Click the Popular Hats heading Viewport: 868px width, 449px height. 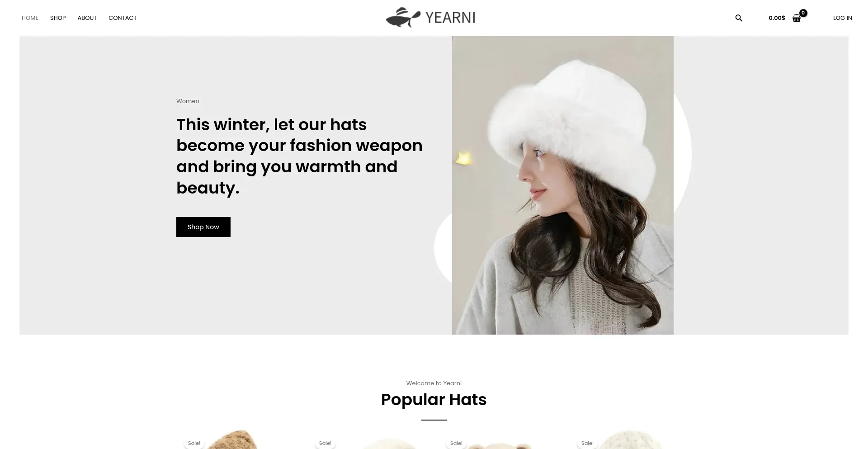pyautogui.click(x=434, y=400)
